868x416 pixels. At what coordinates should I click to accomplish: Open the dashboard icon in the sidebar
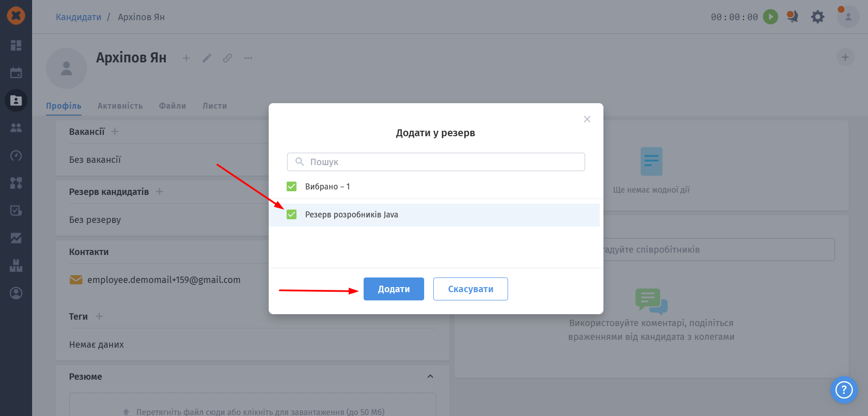coord(16,45)
